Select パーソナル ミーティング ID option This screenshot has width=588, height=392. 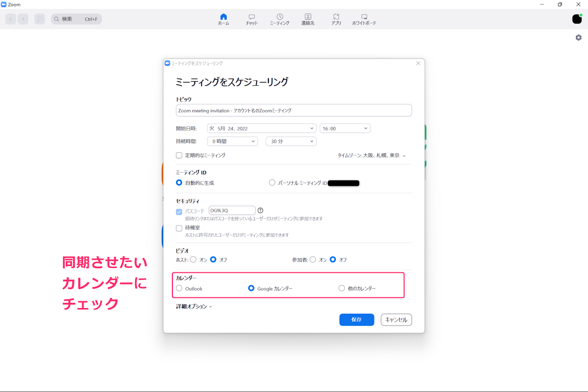tap(272, 183)
